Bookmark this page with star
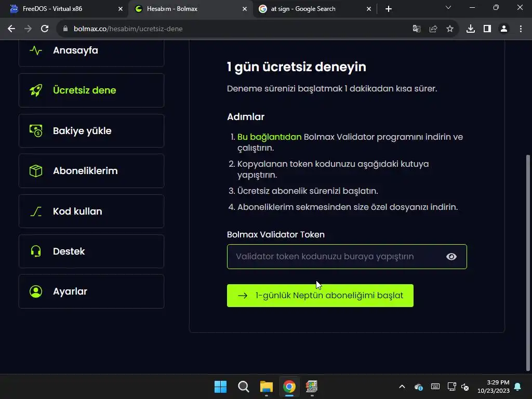Screen dimensions: 532x399 450,29
